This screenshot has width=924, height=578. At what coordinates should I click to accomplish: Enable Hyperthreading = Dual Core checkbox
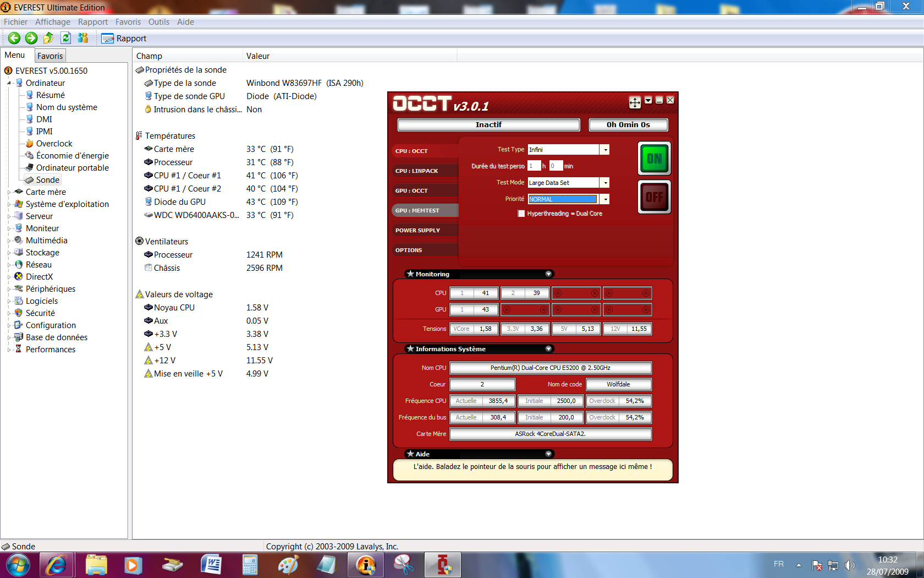click(521, 214)
